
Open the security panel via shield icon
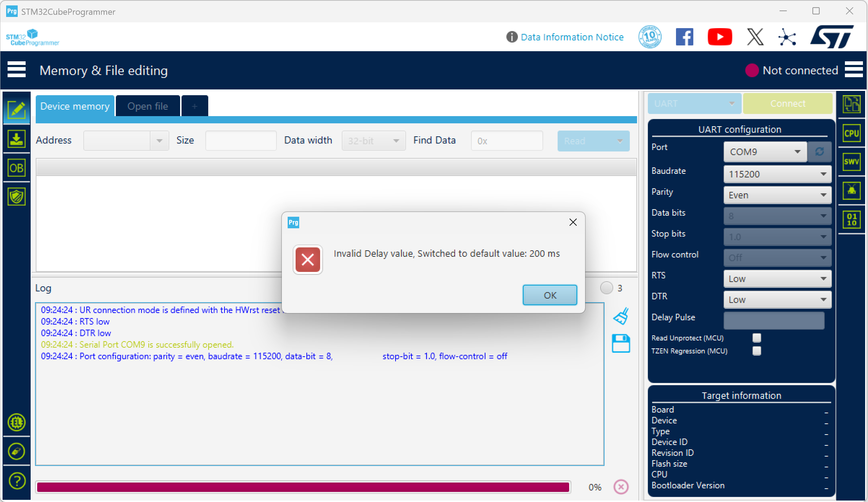[x=16, y=197]
